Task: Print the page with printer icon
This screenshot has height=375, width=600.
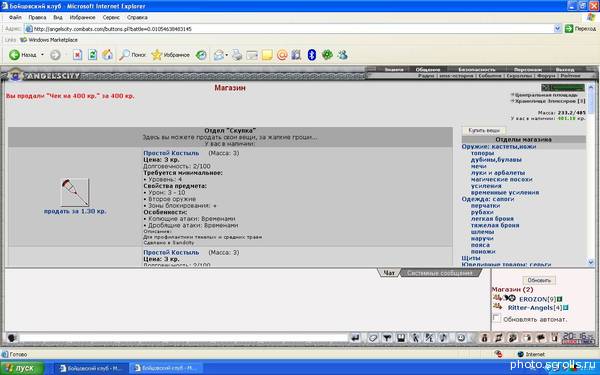Action: 237,55
